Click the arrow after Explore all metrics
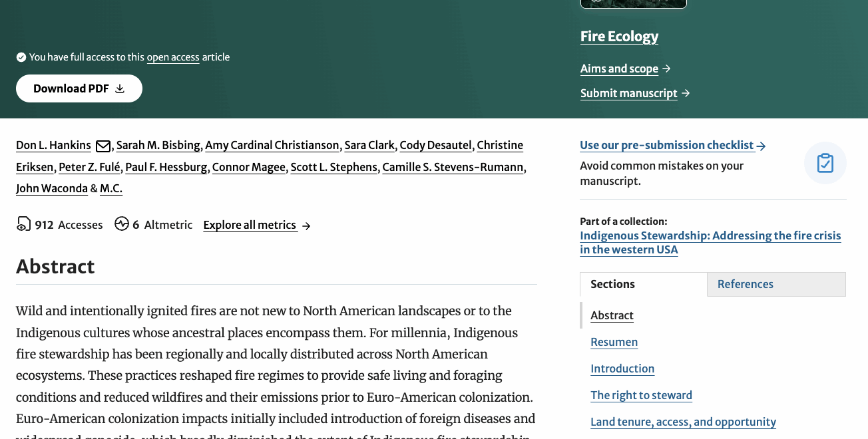The width and height of the screenshot is (868, 439). point(306,225)
